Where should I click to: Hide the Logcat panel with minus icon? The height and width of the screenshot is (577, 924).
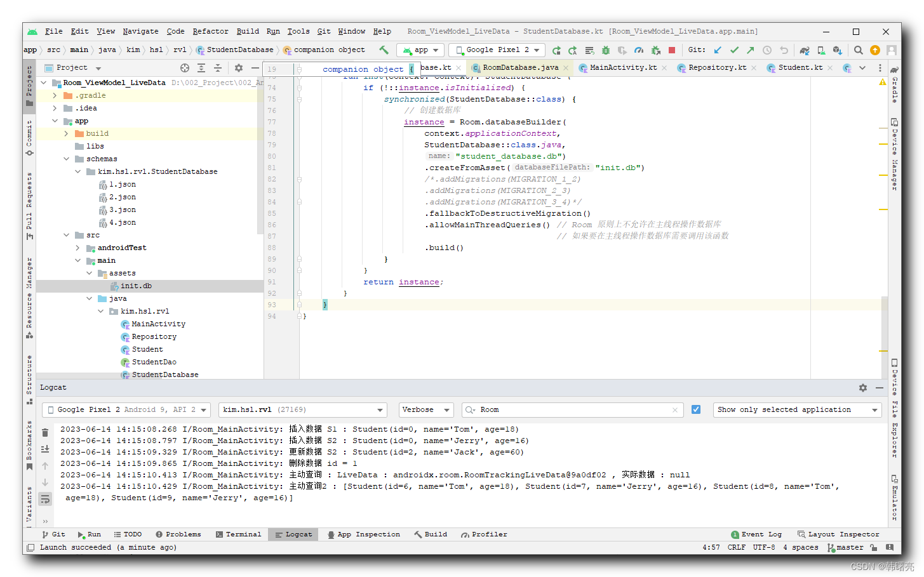[x=880, y=388]
